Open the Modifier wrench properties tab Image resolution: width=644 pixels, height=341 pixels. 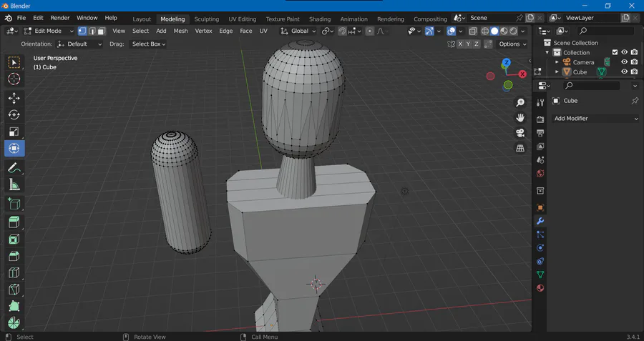pos(540,221)
